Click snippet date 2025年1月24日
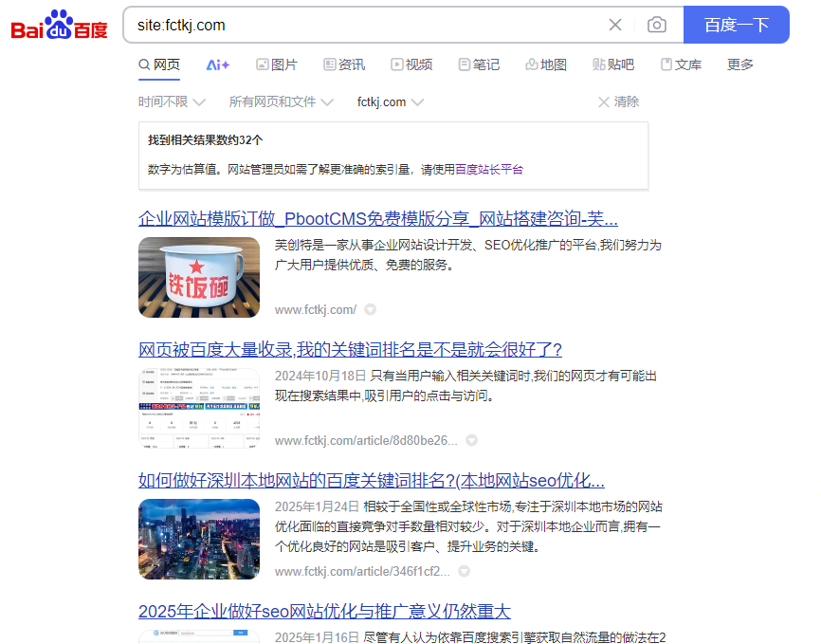The width and height of the screenshot is (821, 644). (x=317, y=506)
